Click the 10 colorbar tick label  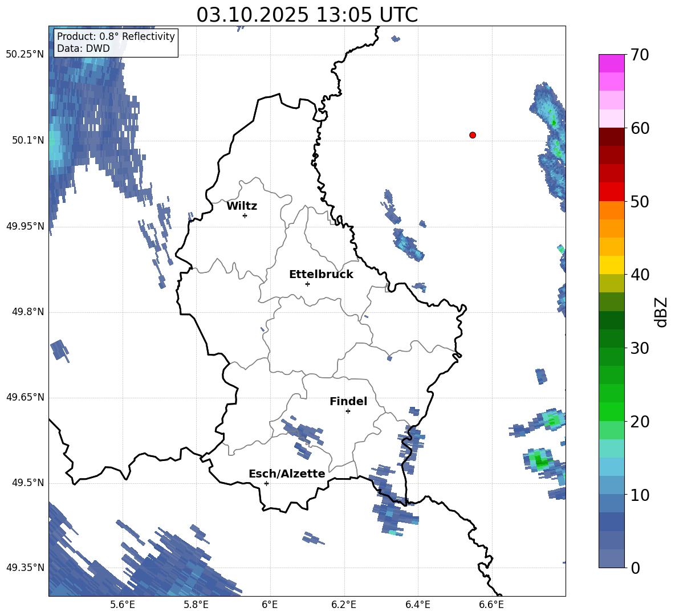coord(640,495)
